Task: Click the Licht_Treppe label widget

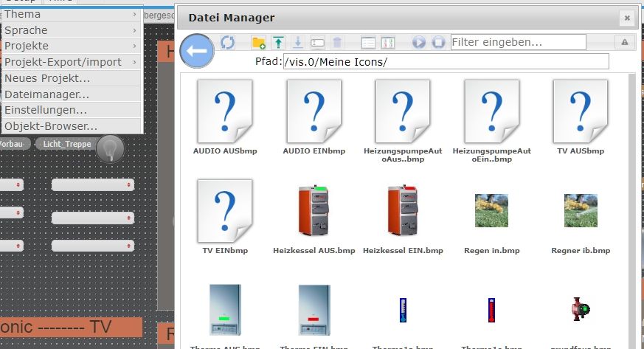Action: pos(67,144)
